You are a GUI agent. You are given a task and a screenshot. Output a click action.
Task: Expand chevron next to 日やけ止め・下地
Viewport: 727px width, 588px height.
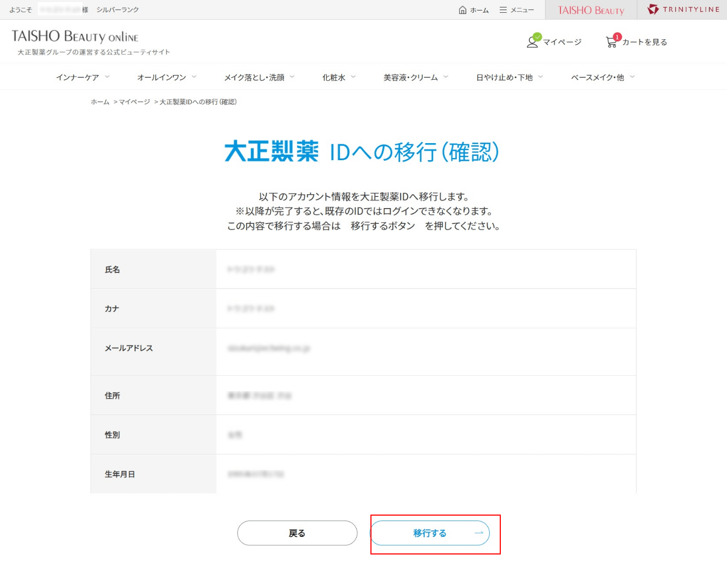[x=540, y=77]
